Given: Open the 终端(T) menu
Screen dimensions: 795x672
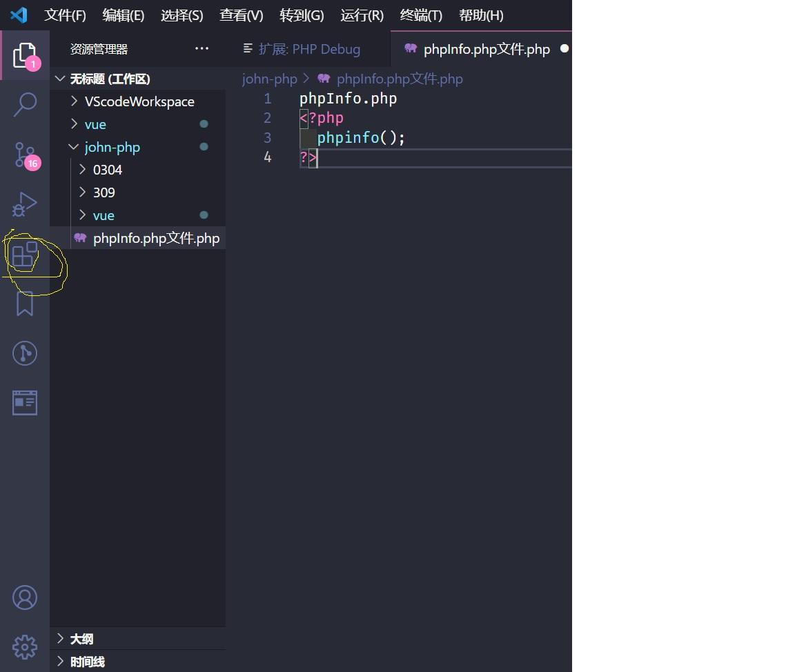Looking at the screenshot, I should tap(420, 14).
